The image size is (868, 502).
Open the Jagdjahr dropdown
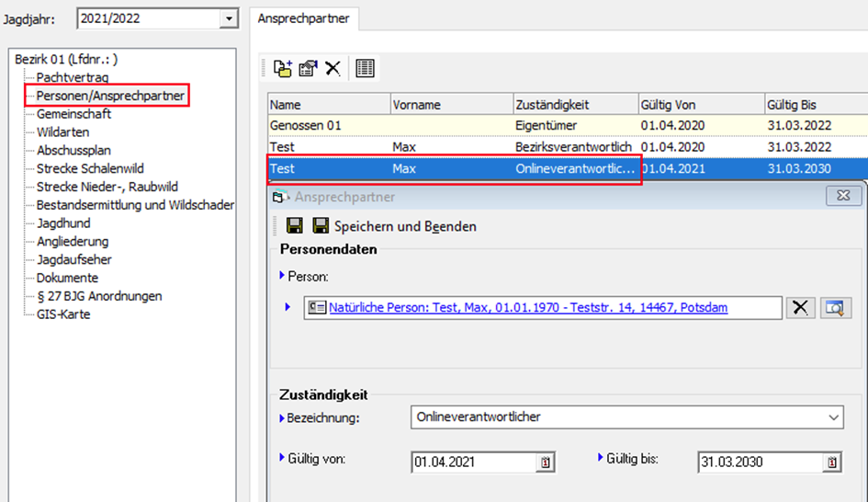[228, 19]
